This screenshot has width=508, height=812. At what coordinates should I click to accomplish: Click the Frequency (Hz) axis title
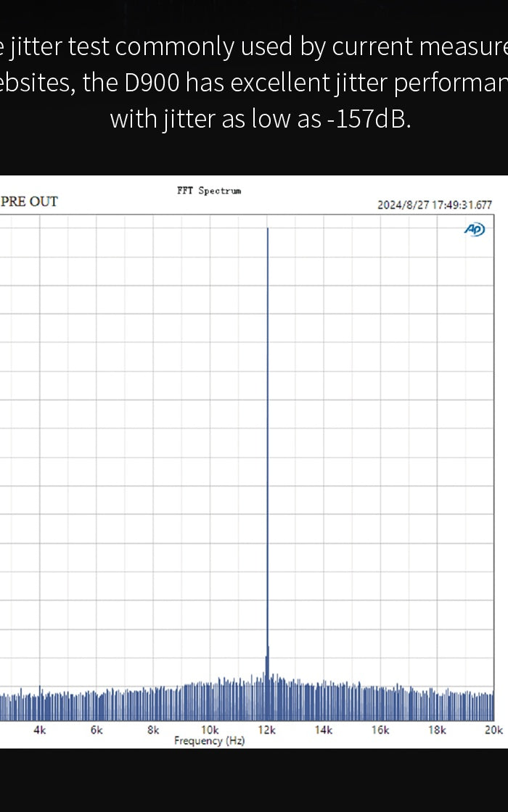point(209,741)
